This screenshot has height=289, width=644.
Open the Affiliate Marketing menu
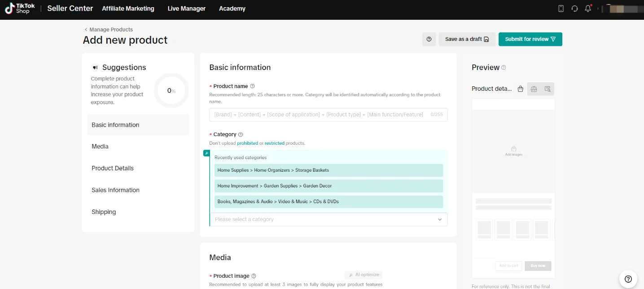(x=128, y=9)
